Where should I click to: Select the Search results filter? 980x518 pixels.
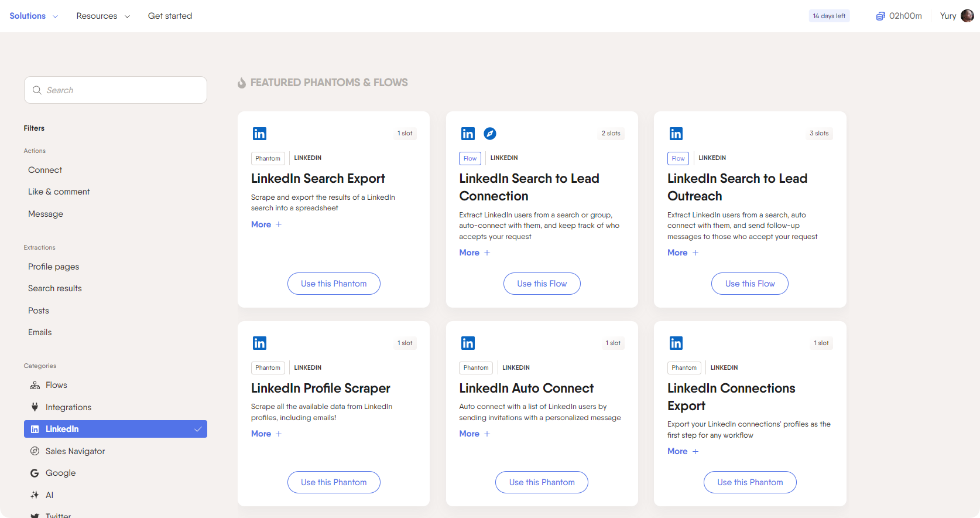pos(55,288)
